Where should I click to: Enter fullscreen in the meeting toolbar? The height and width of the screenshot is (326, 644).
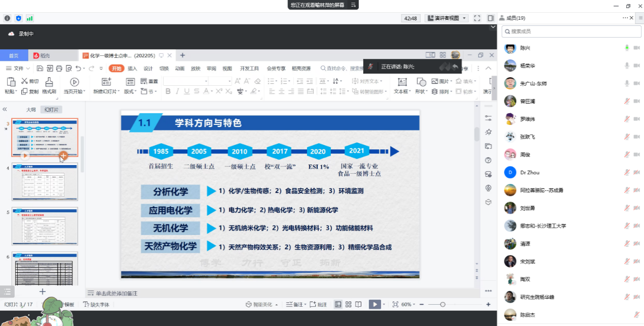point(477,18)
